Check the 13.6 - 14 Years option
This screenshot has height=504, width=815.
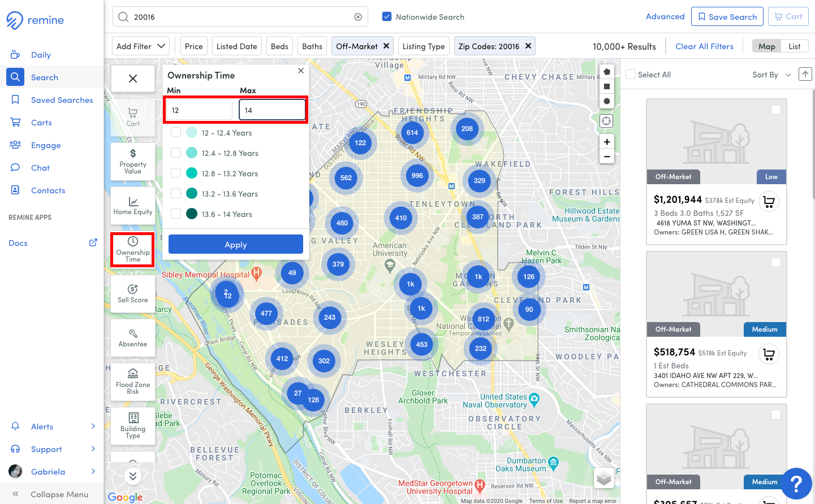pos(176,214)
